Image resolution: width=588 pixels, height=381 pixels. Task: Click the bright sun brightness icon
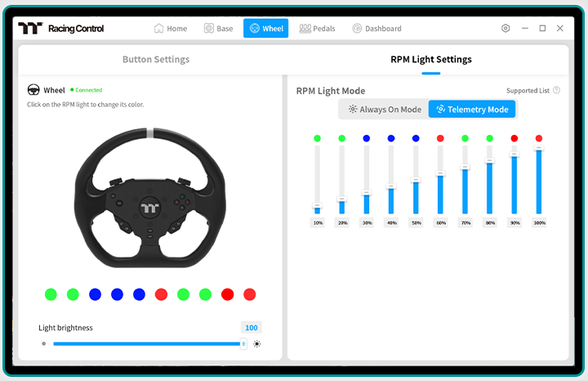257,344
